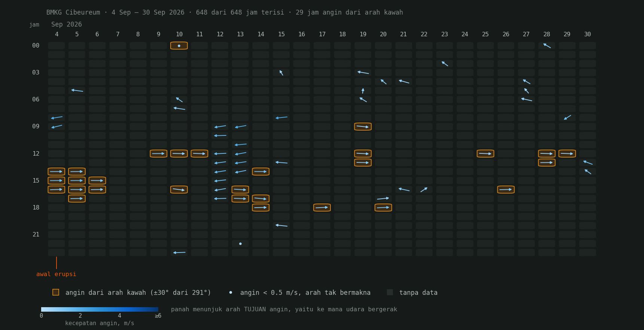Click the wind arrow on day 10 at hour 06
The height and width of the screenshot is (330, 644).
pyautogui.click(x=179, y=100)
